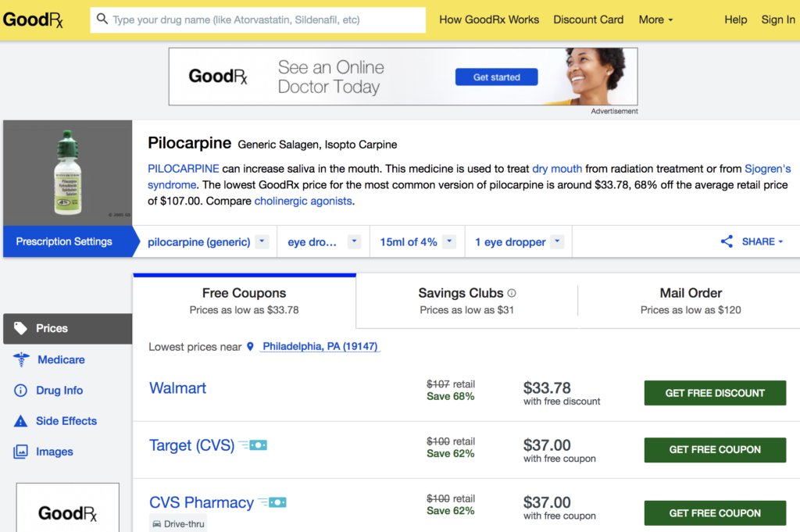Click the Drug Info icon
The image size is (800, 532).
tap(21, 390)
